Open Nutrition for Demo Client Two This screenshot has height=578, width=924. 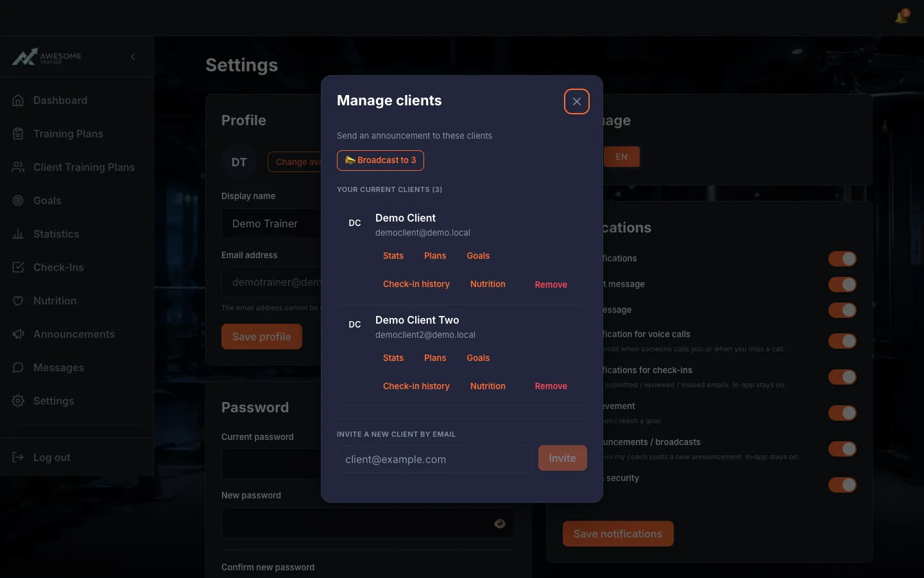(x=488, y=386)
